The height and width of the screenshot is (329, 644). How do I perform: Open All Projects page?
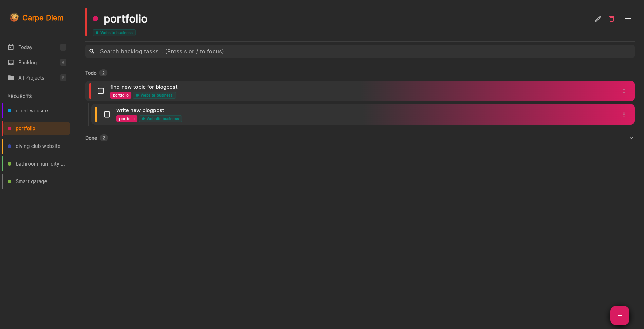[31, 78]
